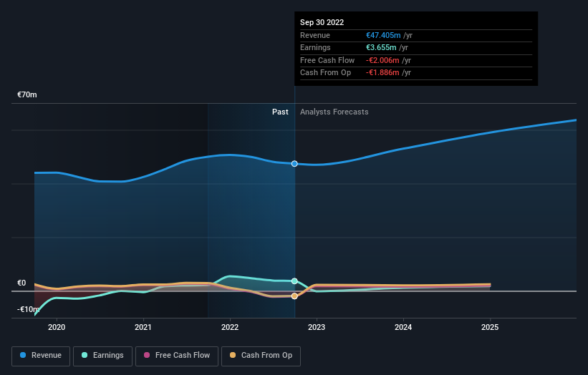The height and width of the screenshot is (375, 588).
Task: Click the 2024 x-axis label
Action: (x=403, y=328)
